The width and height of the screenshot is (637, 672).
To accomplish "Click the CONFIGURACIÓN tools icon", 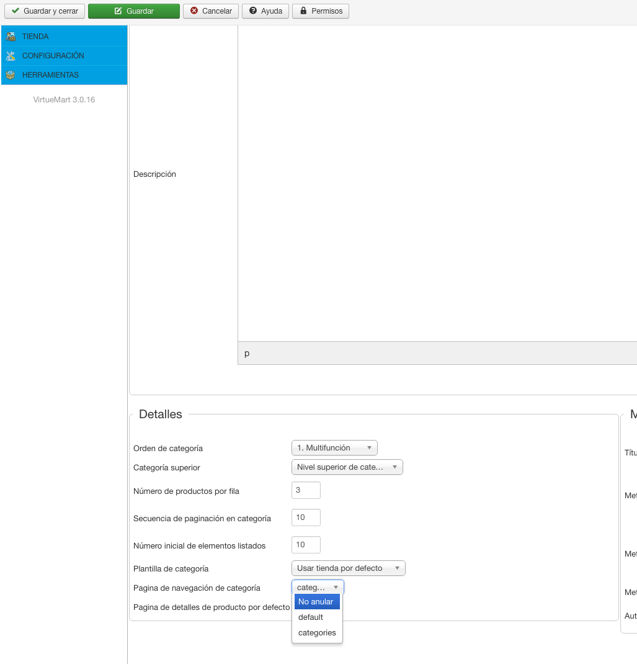I will [x=11, y=56].
